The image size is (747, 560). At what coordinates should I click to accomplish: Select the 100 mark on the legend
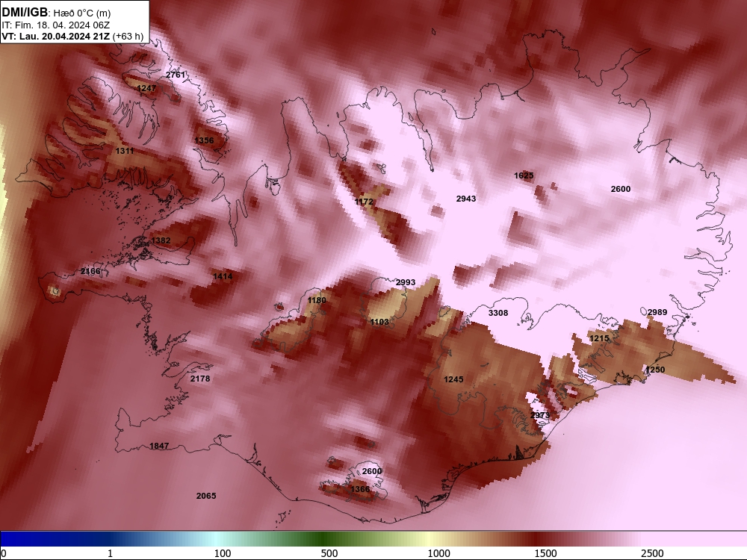[x=223, y=553]
